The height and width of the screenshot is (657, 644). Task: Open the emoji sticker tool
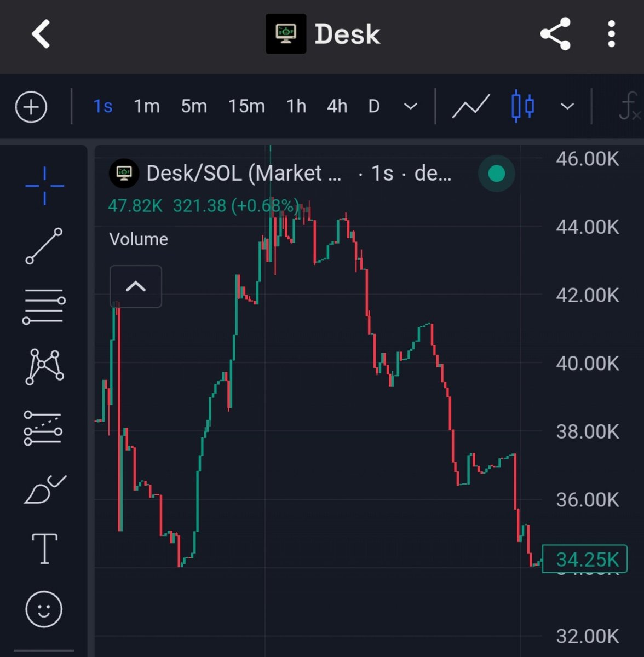(44, 609)
